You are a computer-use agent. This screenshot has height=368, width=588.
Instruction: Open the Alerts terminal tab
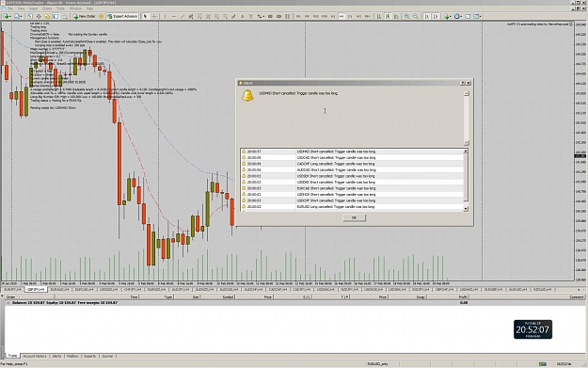[x=56, y=356]
